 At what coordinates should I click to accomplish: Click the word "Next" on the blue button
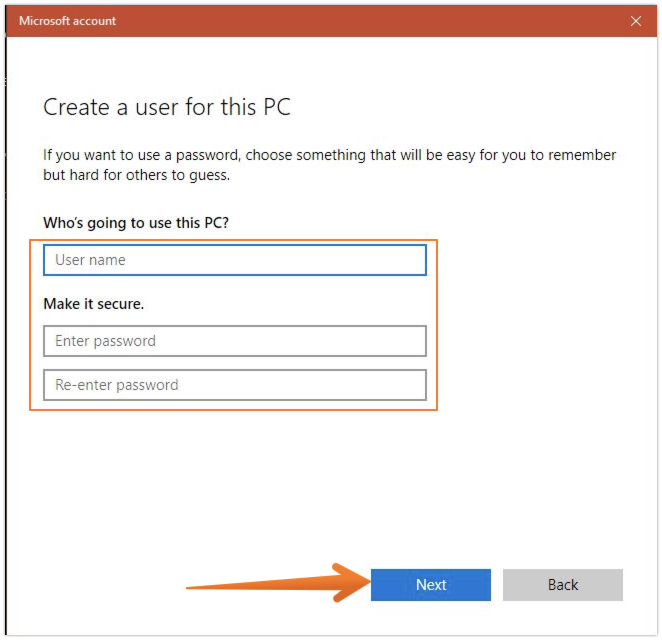tap(431, 585)
